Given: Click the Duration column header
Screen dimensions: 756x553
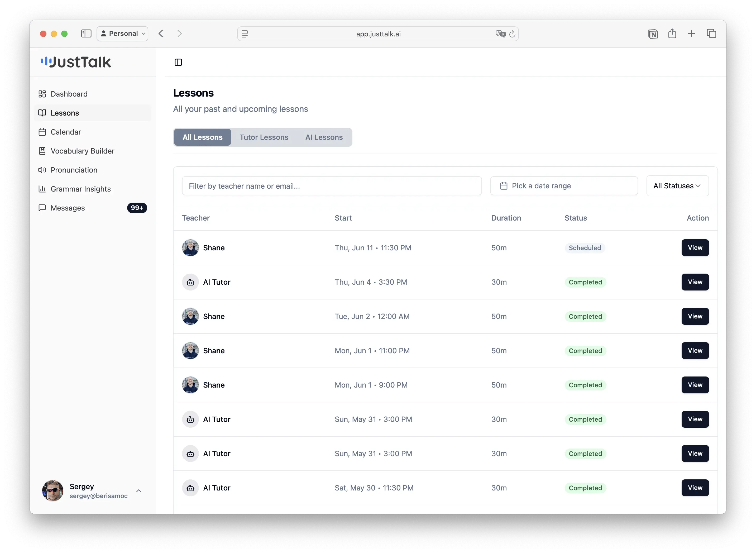Looking at the screenshot, I should 506,218.
